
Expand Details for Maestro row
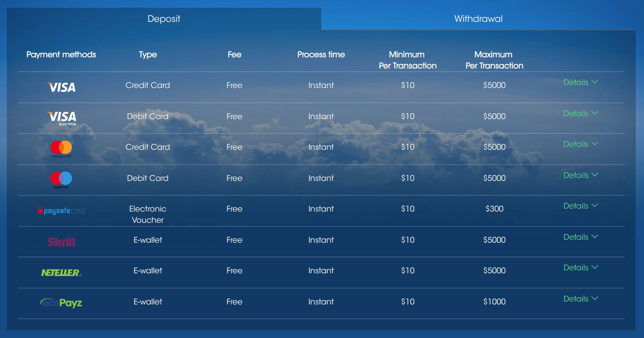581,175
